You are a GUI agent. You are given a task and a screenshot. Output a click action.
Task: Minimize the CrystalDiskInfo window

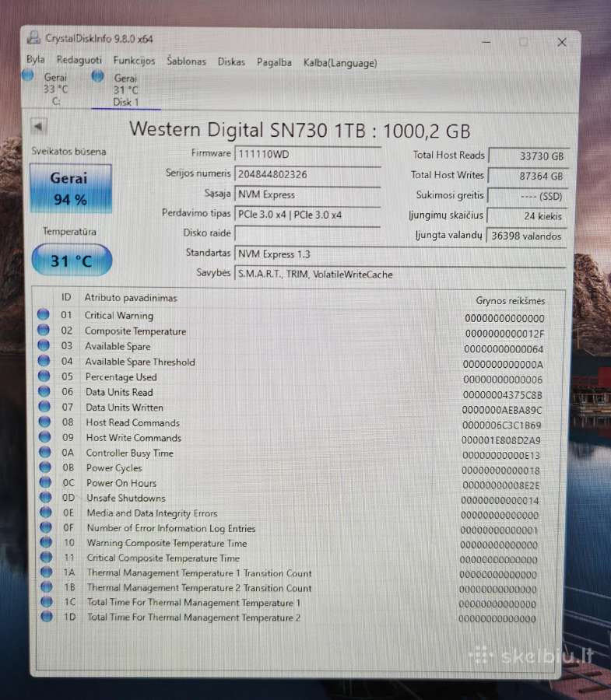pos(486,43)
